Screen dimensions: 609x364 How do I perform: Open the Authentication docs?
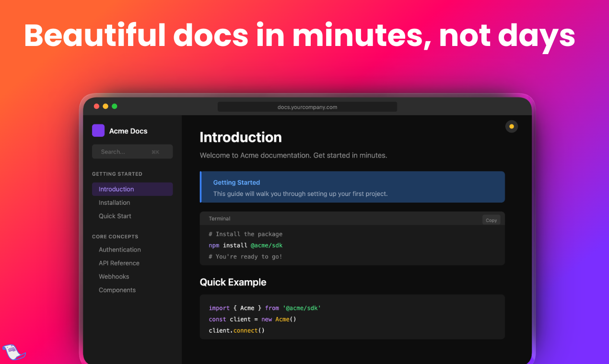[119, 250]
